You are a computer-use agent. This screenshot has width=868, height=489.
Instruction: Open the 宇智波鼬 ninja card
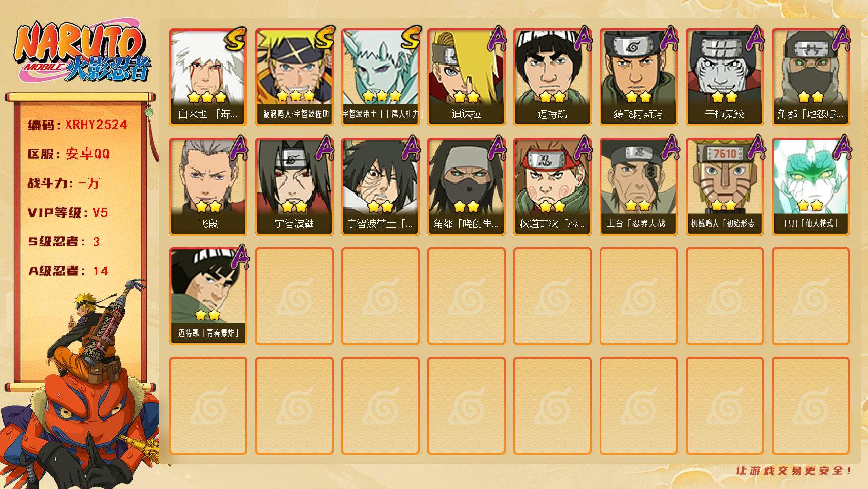(x=294, y=186)
